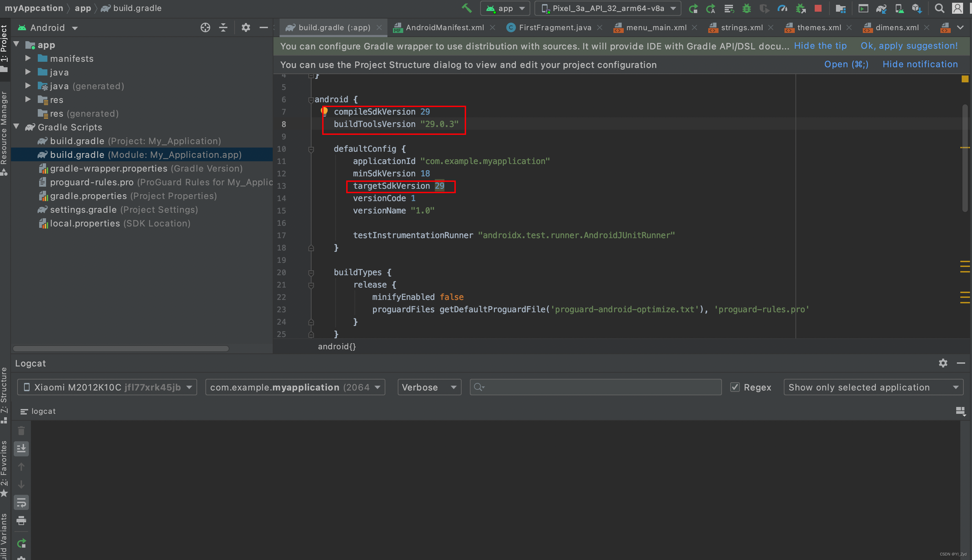Toggle scroll to end in logcat
The height and width of the screenshot is (560, 972).
(x=21, y=448)
